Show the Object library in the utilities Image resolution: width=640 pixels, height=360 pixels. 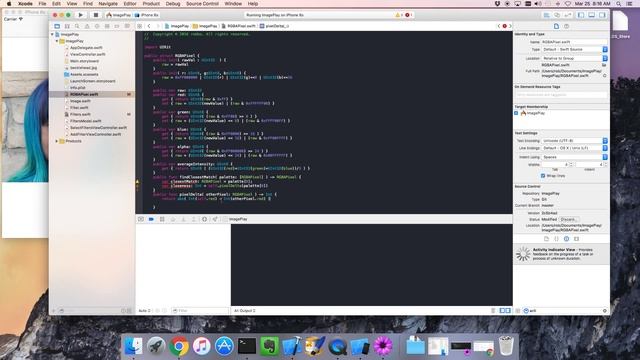click(x=567, y=239)
